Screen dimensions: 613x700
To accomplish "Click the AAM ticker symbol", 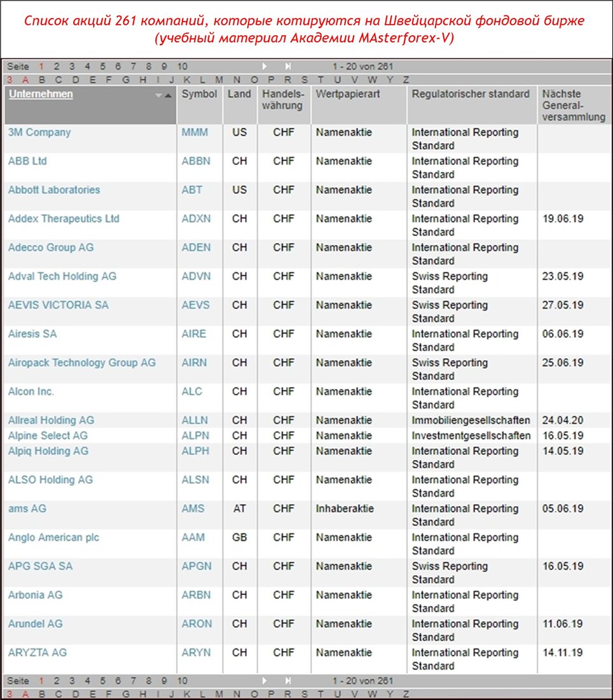I will 193,538.
